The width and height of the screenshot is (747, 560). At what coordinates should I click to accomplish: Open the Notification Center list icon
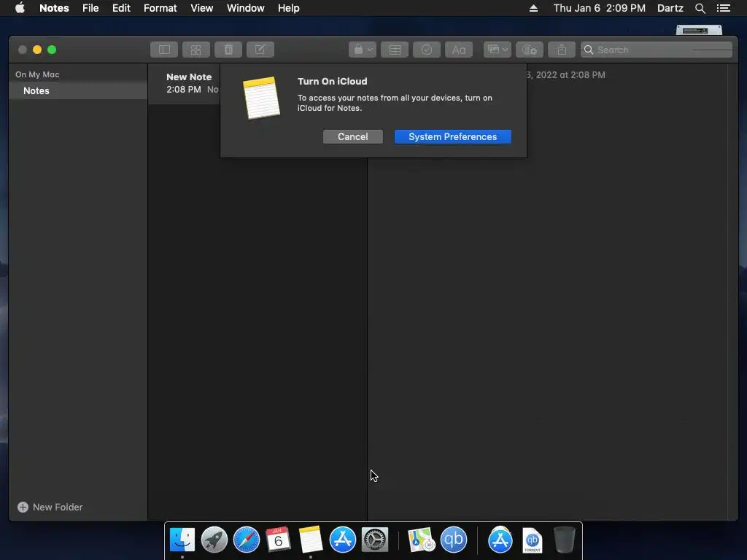click(723, 8)
